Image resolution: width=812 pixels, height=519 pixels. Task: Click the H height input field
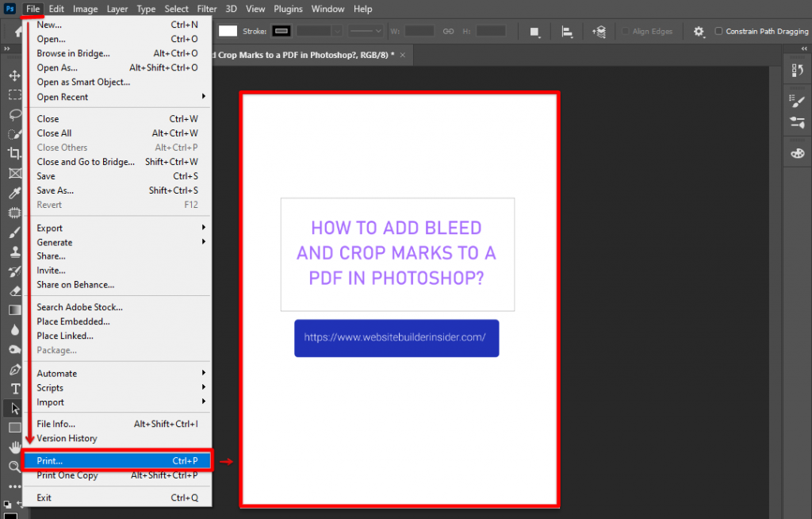pos(489,31)
